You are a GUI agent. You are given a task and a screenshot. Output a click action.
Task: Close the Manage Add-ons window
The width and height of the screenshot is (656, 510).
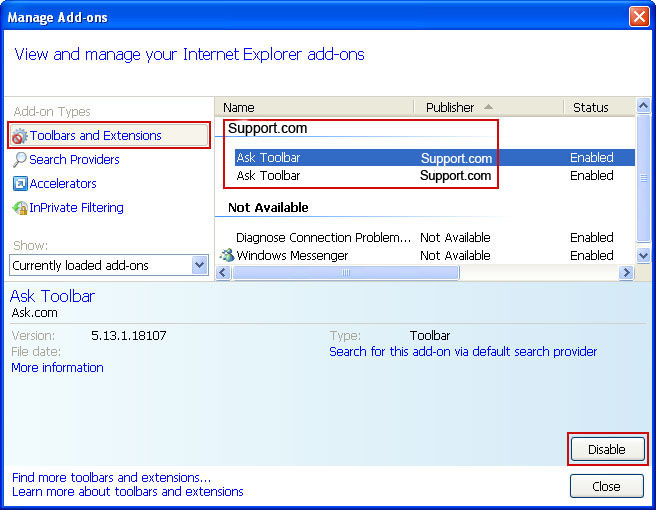pos(639,17)
